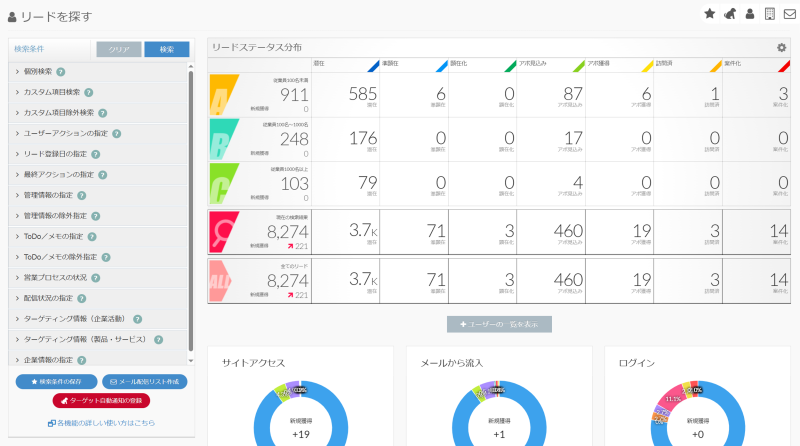Open the gear settings for リードステータス分布
This screenshot has width=800, height=446.
click(x=781, y=47)
